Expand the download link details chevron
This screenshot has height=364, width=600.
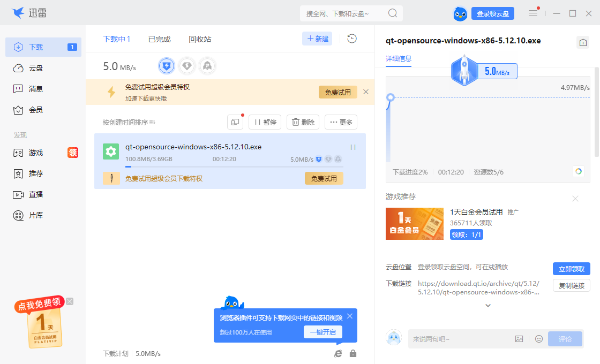(x=488, y=306)
